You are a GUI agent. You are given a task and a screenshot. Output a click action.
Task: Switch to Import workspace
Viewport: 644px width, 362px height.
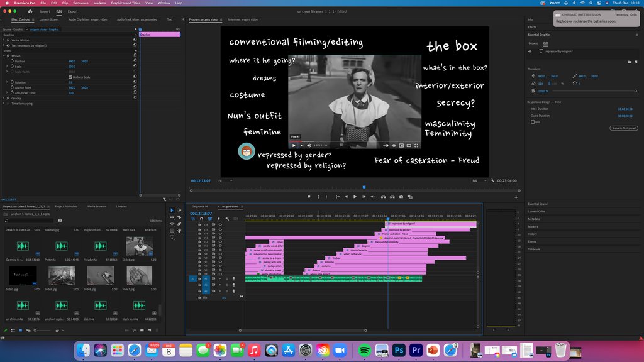coord(45,11)
